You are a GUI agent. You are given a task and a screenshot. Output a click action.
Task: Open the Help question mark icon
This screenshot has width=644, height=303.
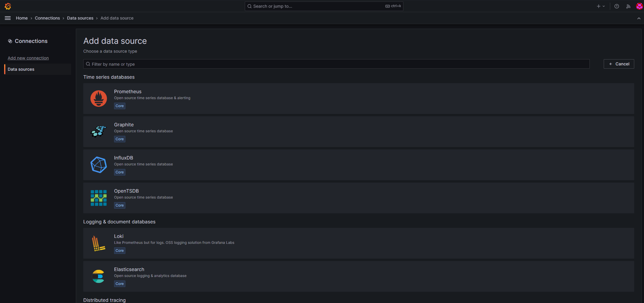click(x=617, y=6)
